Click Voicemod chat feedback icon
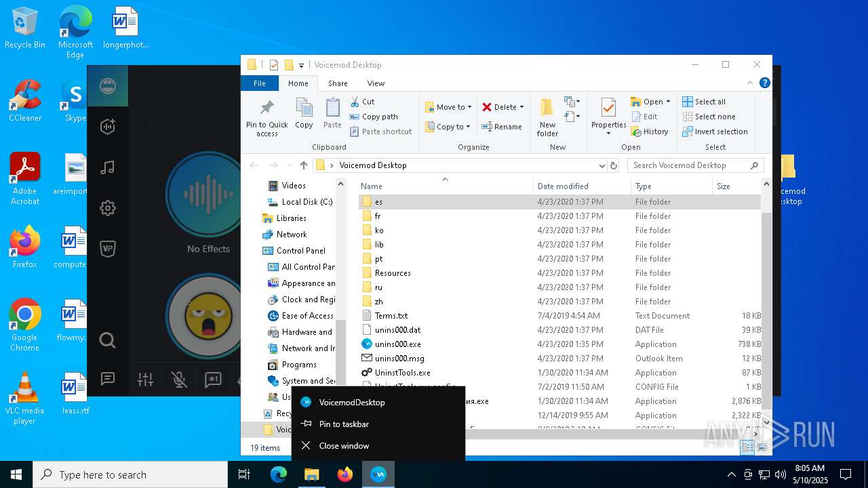868x488 pixels. tap(108, 379)
